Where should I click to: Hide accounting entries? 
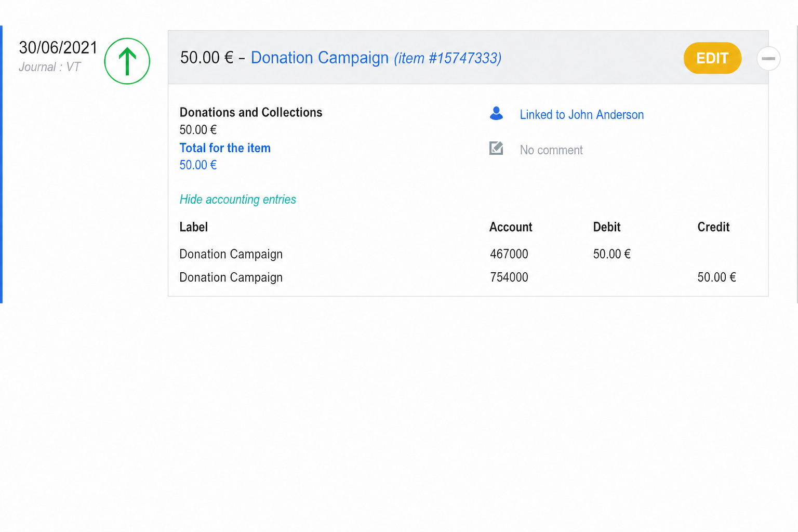click(237, 199)
